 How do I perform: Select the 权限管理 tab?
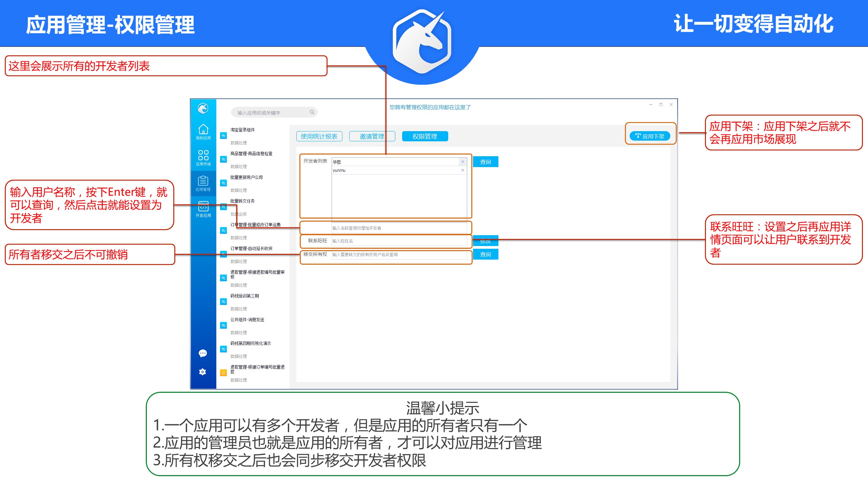pos(425,136)
